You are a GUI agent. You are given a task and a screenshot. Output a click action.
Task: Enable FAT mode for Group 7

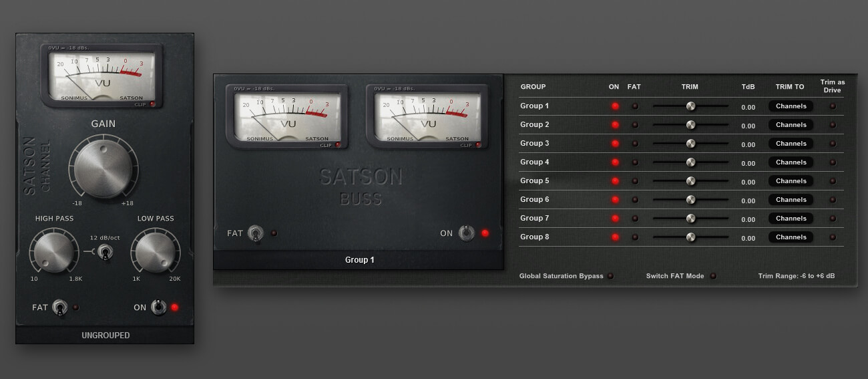pyautogui.click(x=635, y=219)
